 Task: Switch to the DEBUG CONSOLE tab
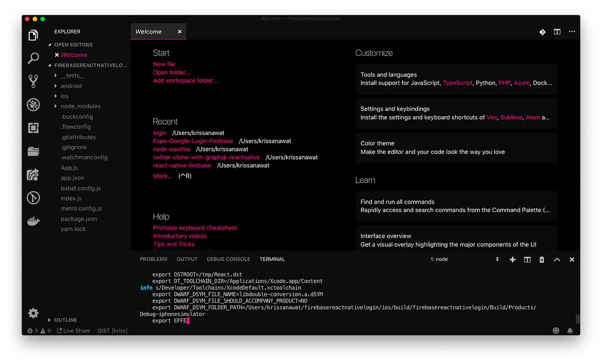(228, 259)
